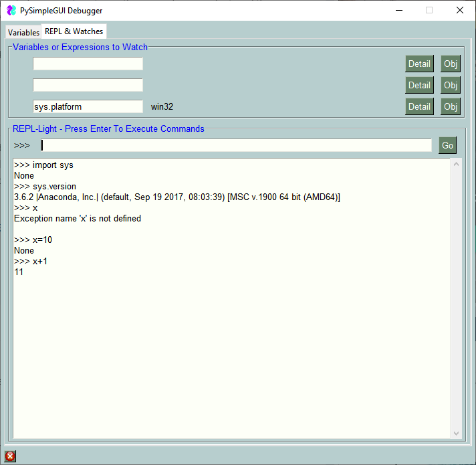Click scrollbar down arrow in REPL output

(456, 433)
